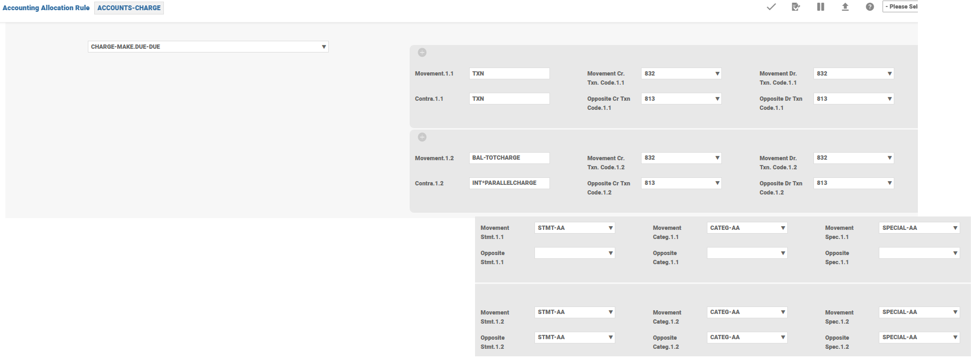
Task: Click the commit checkmark icon
Action: coord(771,7)
